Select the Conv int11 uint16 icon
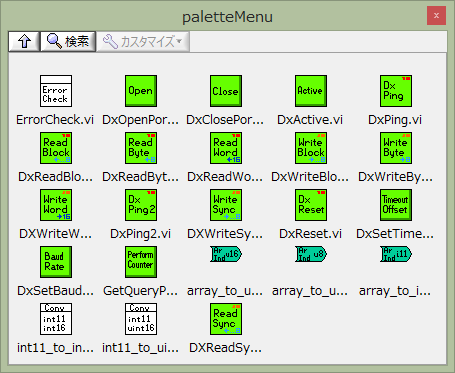The image size is (455, 373). click(141, 319)
